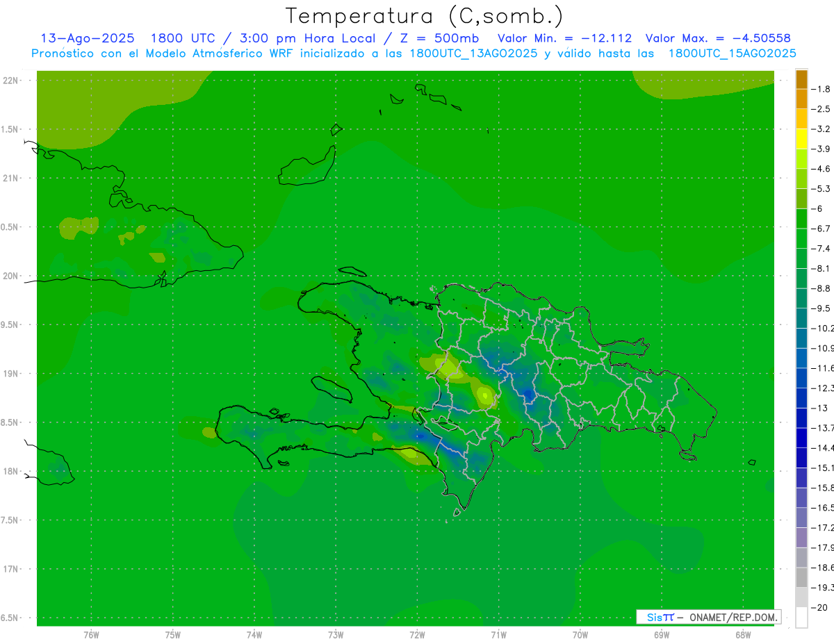Click the "-8.1" legend value
Viewport: 834px width, 644px height.
(x=821, y=268)
